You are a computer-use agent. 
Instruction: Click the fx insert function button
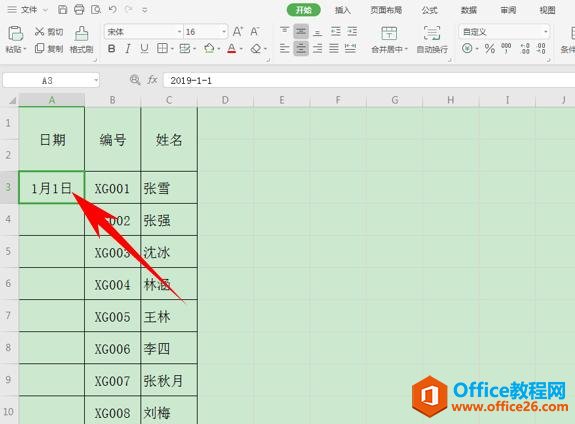tap(152, 80)
